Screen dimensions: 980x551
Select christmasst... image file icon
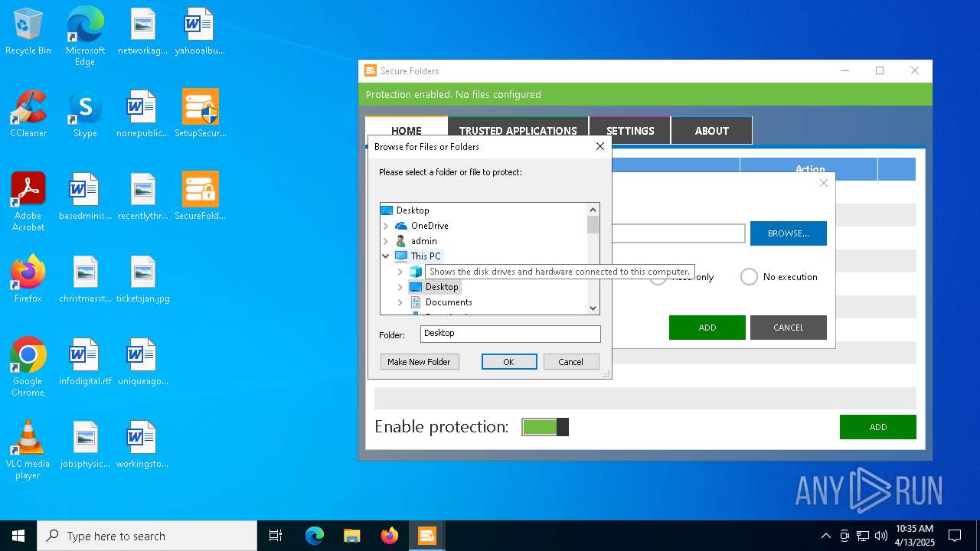click(85, 280)
